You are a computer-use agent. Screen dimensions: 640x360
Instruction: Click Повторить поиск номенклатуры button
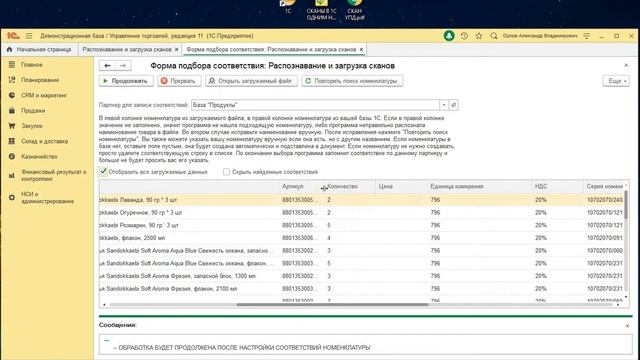pos(352,81)
